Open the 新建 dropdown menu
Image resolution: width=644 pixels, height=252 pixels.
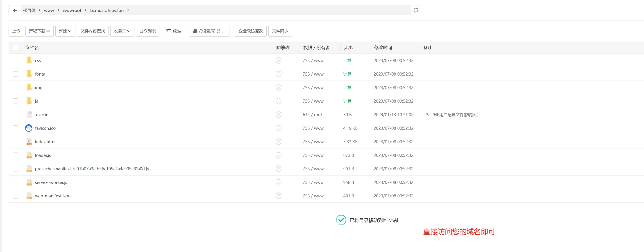65,31
